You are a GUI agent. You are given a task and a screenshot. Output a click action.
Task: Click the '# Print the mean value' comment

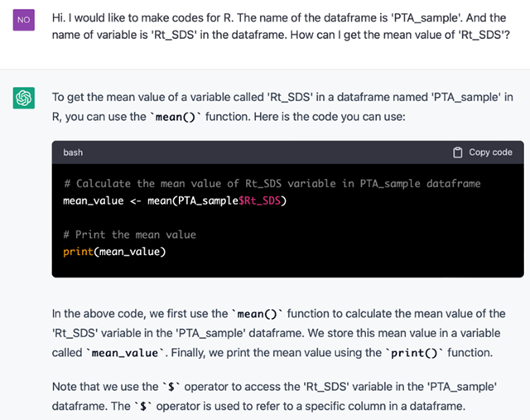coord(129,234)
